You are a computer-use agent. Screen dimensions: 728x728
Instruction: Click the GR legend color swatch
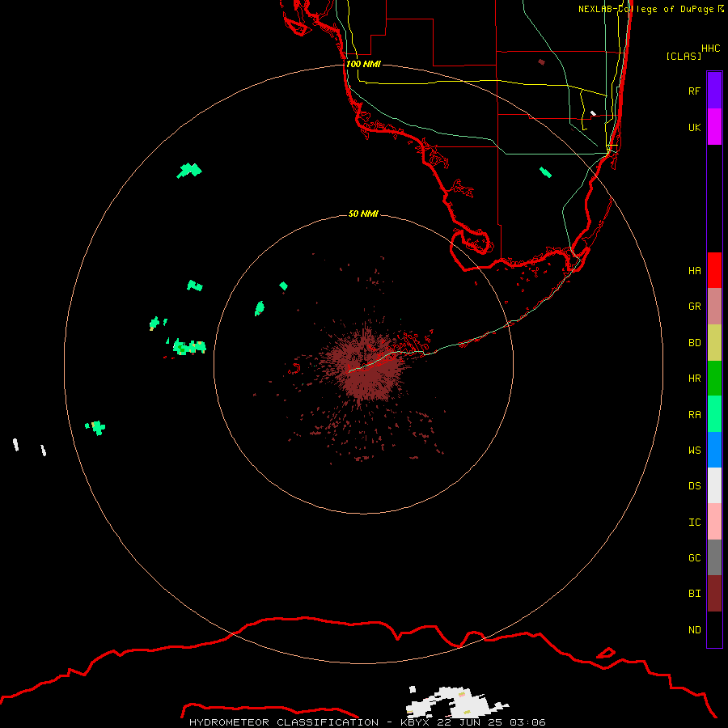point(714,307)
